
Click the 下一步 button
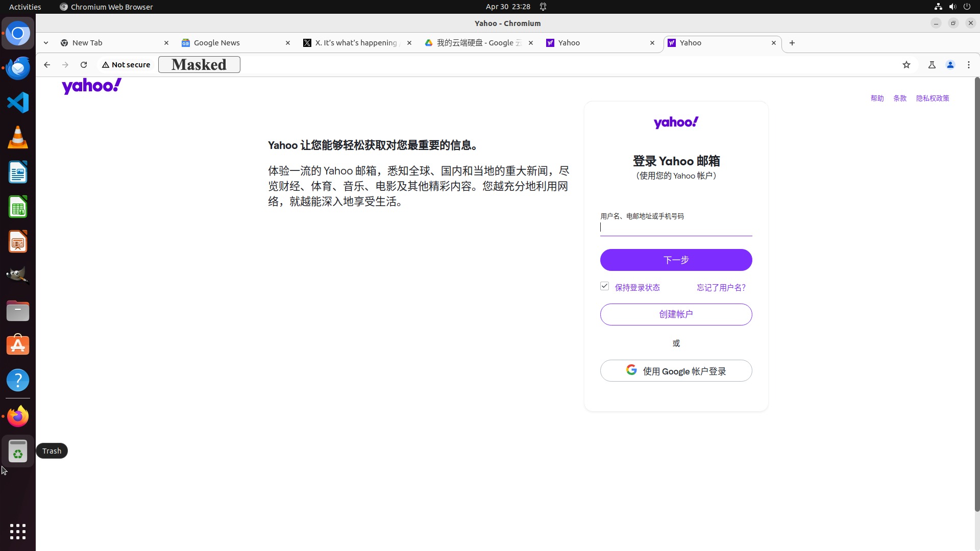(x=676, y=260)
